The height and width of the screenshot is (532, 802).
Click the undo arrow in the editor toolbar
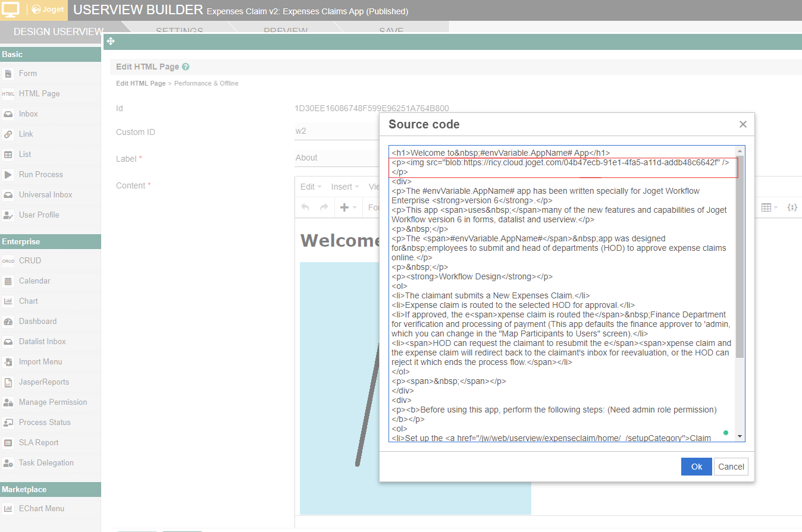305,207
